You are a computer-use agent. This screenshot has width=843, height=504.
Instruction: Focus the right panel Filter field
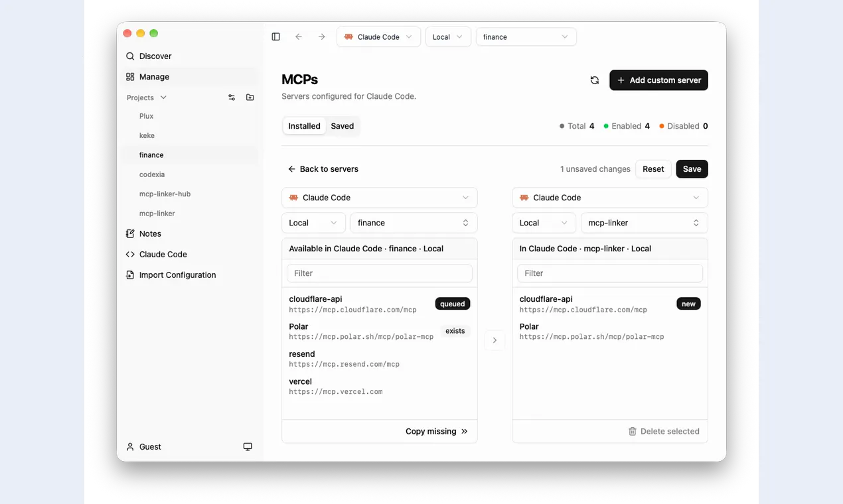click(610, 273)
